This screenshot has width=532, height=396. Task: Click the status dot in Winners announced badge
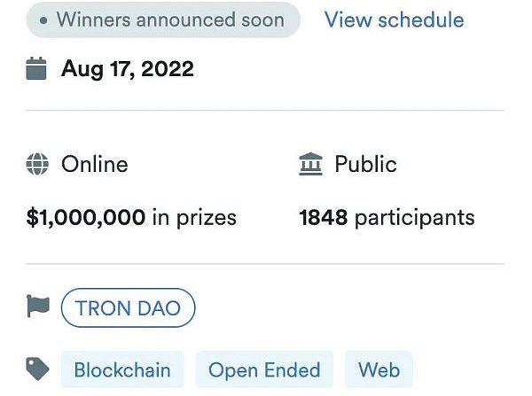43,20
